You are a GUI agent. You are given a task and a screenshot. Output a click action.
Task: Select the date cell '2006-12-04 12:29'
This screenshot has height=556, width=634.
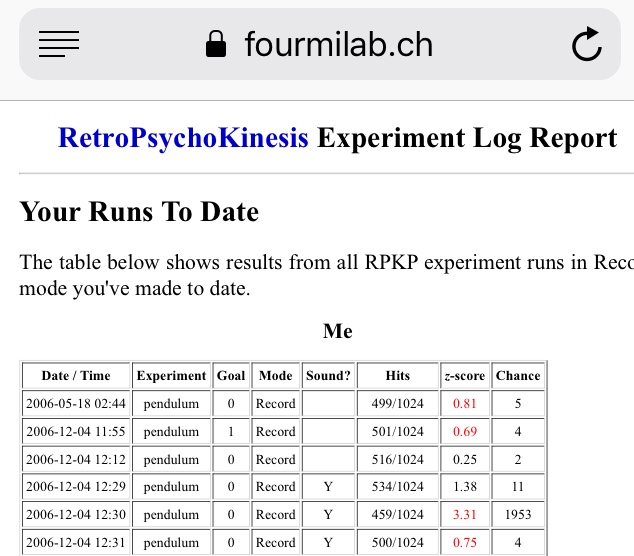tap(76, 486)
